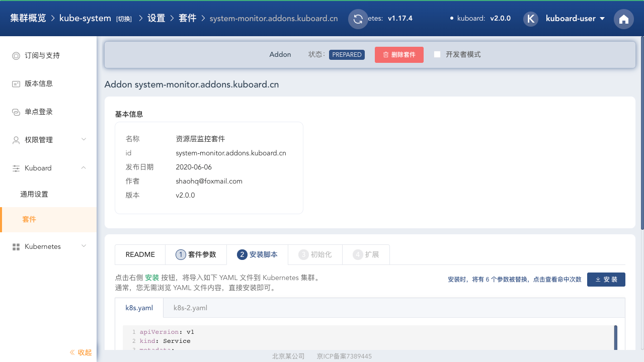Click the Kubernetes grid icon in the sidebar
Screen dimensions: 644x362
(16, 247)
